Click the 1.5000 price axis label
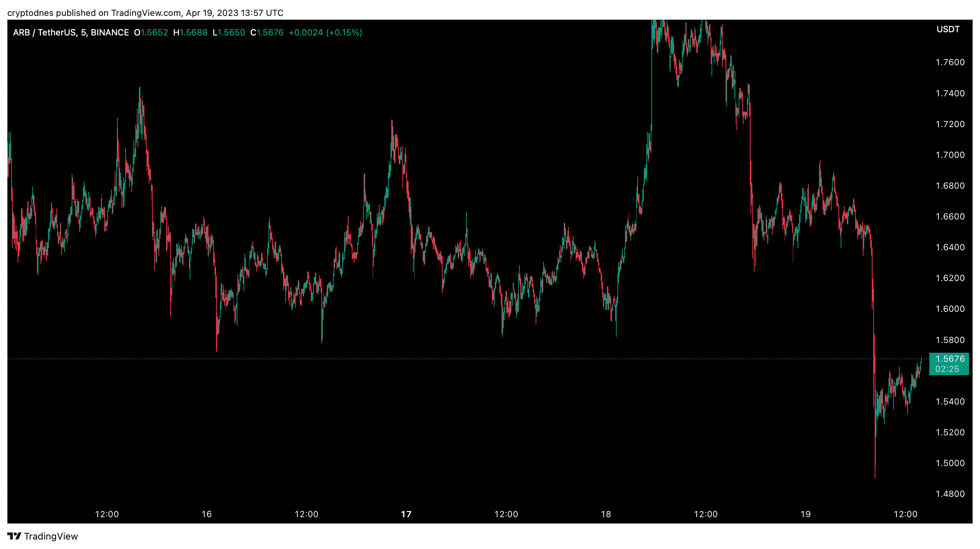 pyautogui.click(x=950, y=463)
